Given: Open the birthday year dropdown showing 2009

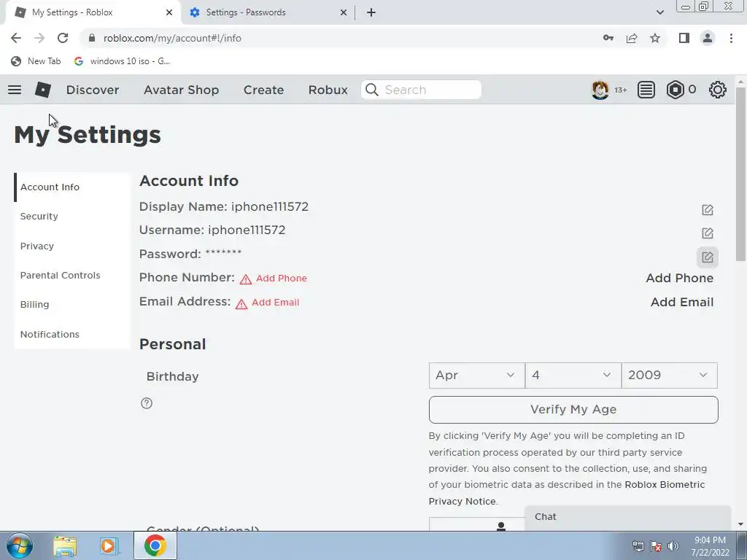Looking at the screenshot, I should pyautogui.click(x=670, y=376).
